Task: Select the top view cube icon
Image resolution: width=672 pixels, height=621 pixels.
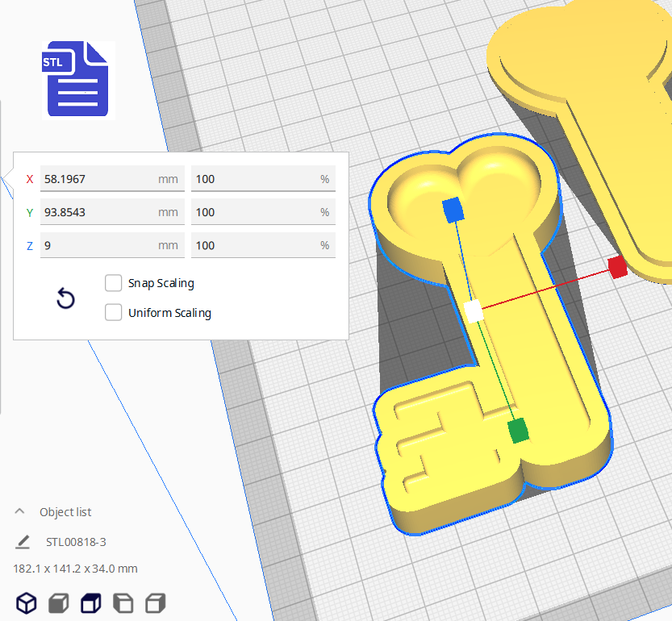Action: click(90, 602)
